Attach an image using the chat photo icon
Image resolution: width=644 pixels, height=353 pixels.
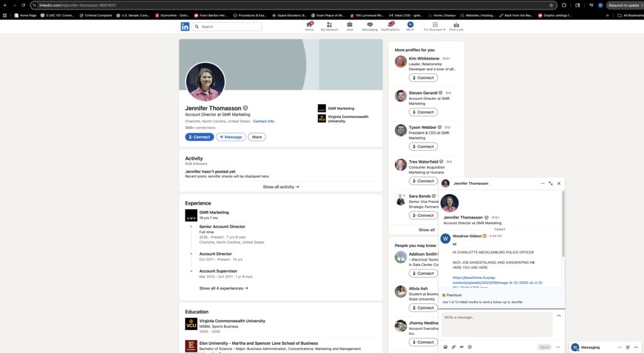click(445, 347)
